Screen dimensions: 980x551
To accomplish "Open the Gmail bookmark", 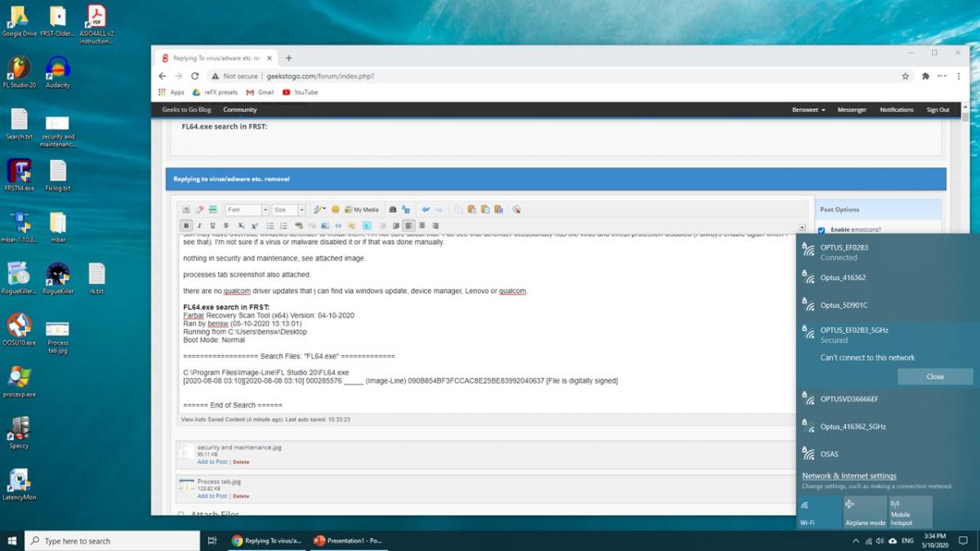I will [x=261, y=92].
